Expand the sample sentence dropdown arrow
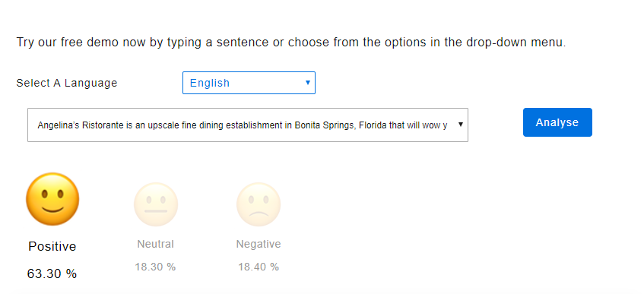 point(461,125)
